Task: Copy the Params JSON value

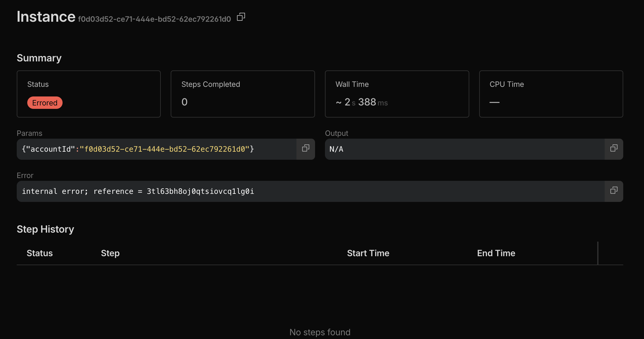Action: tap(305, 149)
